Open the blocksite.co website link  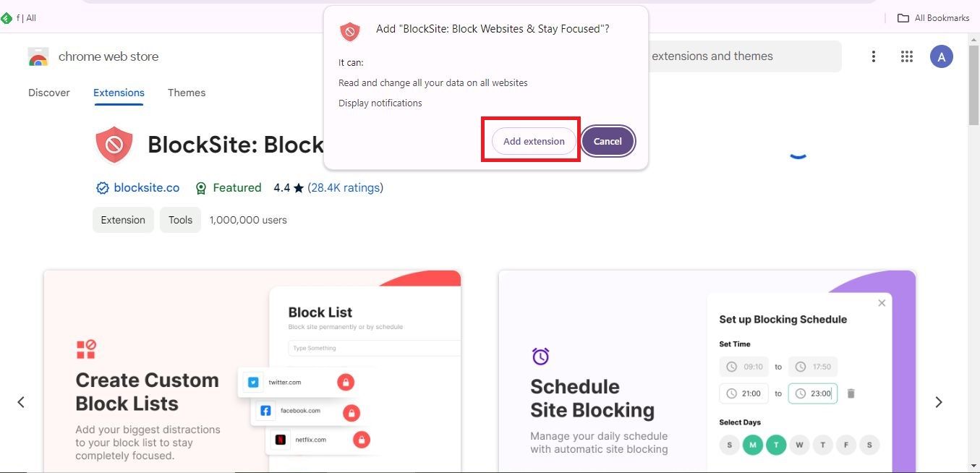146,187
